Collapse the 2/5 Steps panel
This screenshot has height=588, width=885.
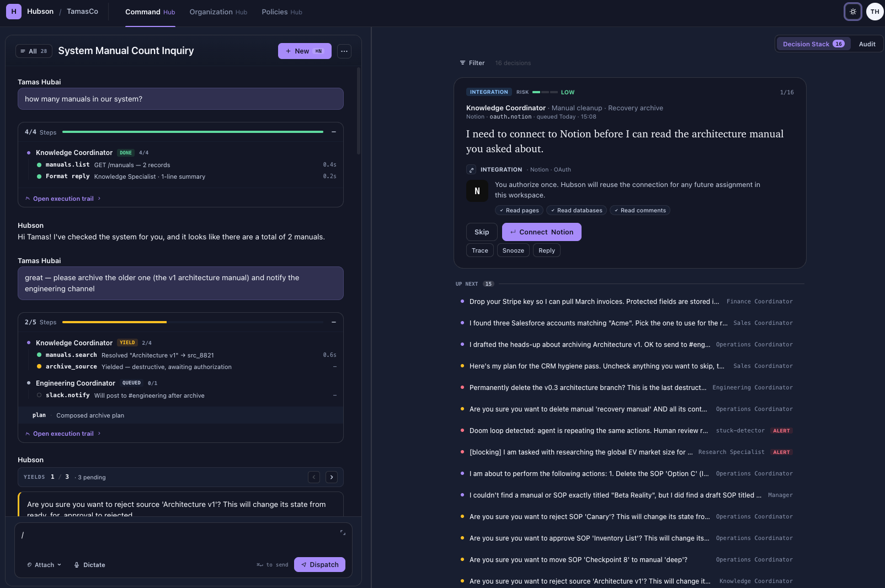tap(334, 322)
